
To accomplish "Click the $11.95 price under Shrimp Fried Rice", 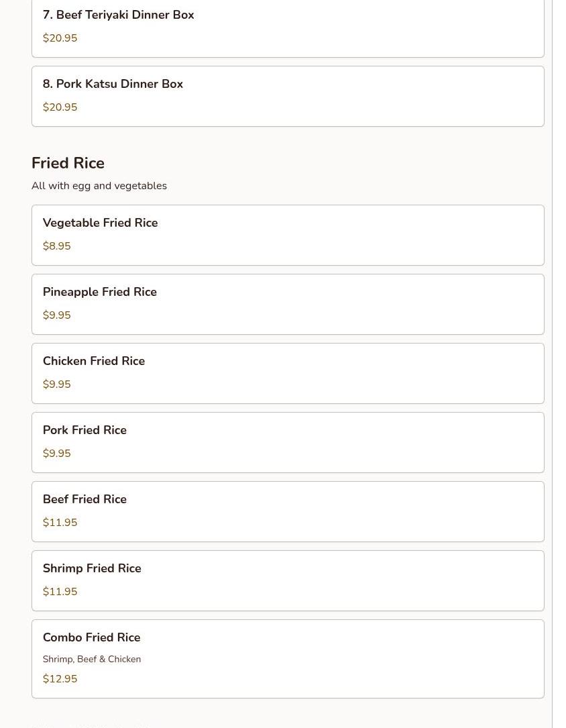I will point(60,592).
